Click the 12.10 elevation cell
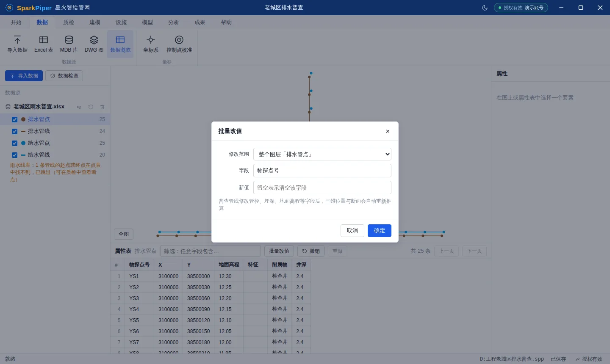The width and height of the screenshot is (610, 364). (229, 320)
